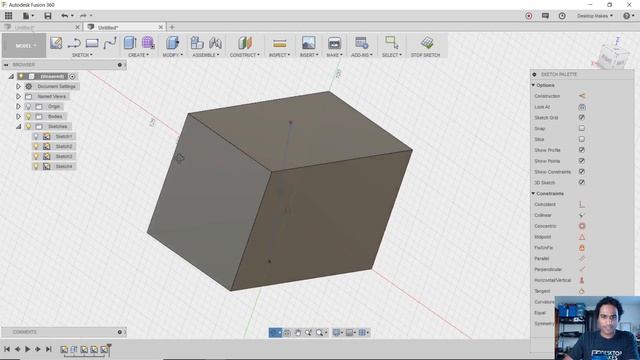Open the File menu icon
640x360 pixels.
(x=28, y=16)
